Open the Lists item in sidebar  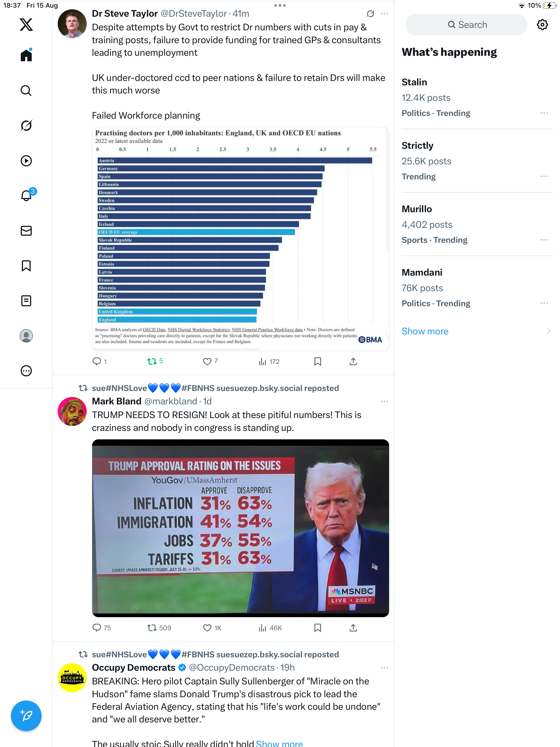click(x=26, y=300)
